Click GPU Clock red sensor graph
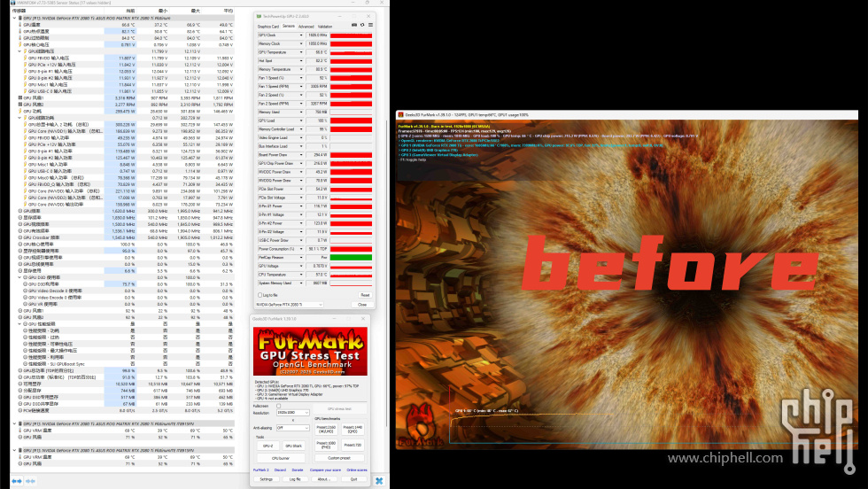The width and height of the screenshot is (868, 489). (x=351, y=35)
